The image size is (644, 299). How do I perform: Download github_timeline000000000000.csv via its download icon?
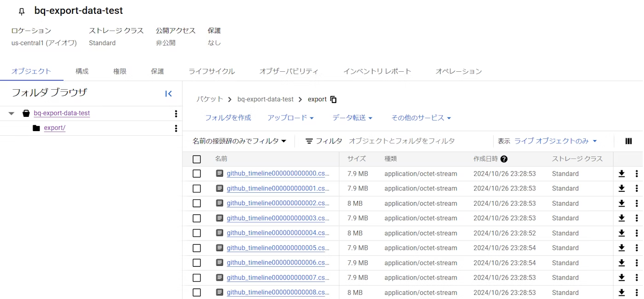pos(621,173)
